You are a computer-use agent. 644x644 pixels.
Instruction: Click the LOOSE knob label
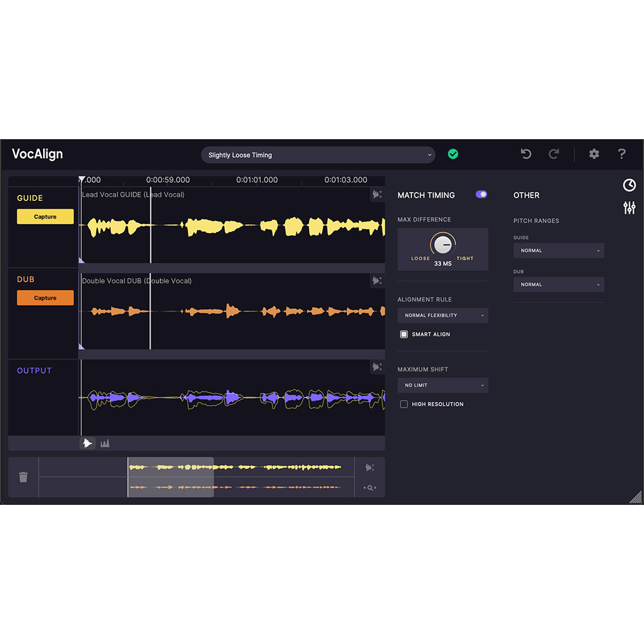[x=420, y=258]
